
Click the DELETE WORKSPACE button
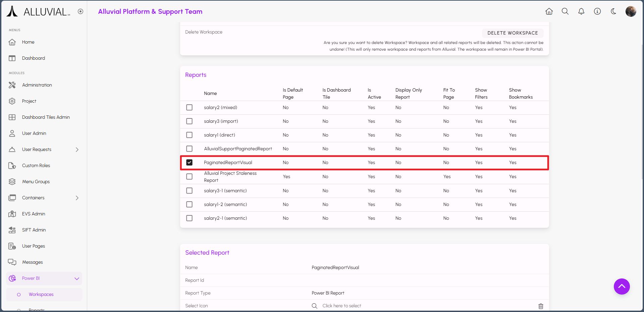pos(513,33)
